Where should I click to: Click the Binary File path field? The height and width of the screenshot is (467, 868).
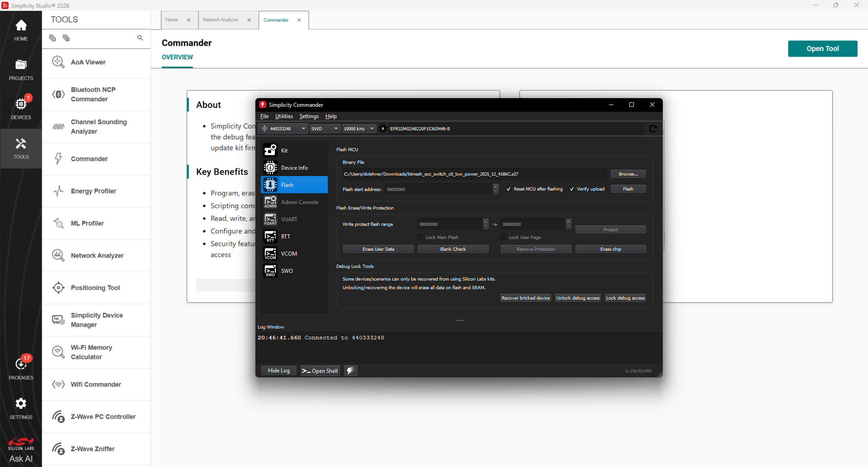tap(474, 174)
